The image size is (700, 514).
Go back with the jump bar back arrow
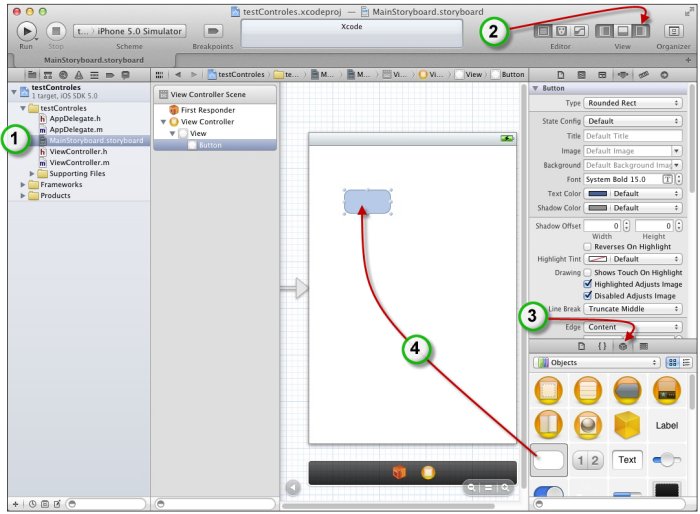click(x=178, y=75)
